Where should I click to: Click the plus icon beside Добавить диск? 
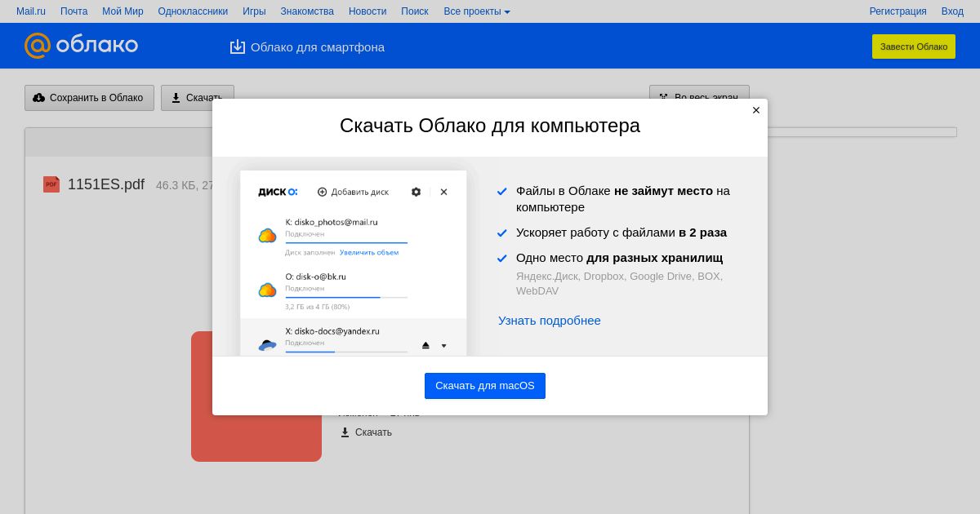[x=322, y=192]
